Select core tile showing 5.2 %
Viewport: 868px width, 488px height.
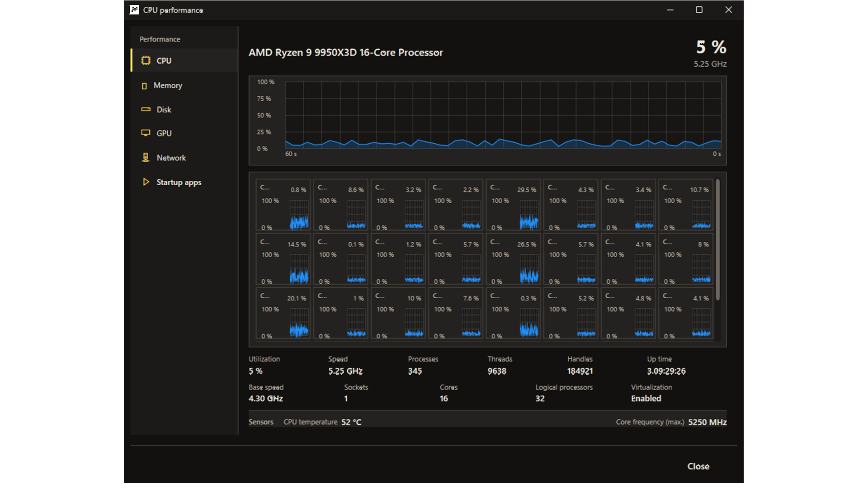[x=571, y=314]
